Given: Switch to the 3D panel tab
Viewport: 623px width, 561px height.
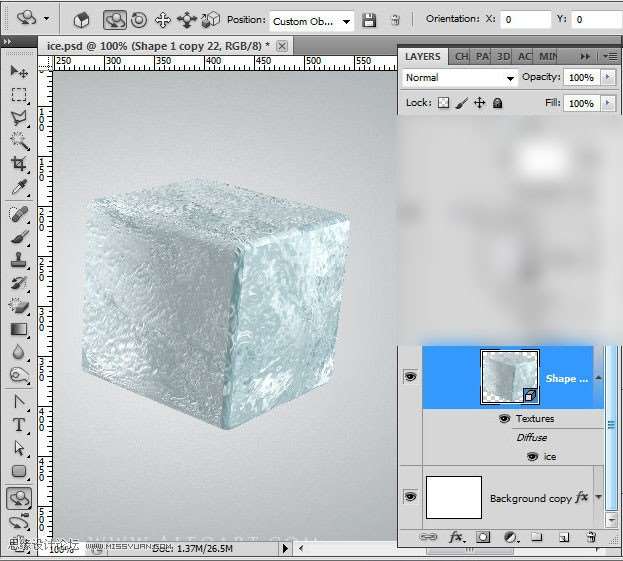Looking at the screenshot, I should [x=503, y=57].
